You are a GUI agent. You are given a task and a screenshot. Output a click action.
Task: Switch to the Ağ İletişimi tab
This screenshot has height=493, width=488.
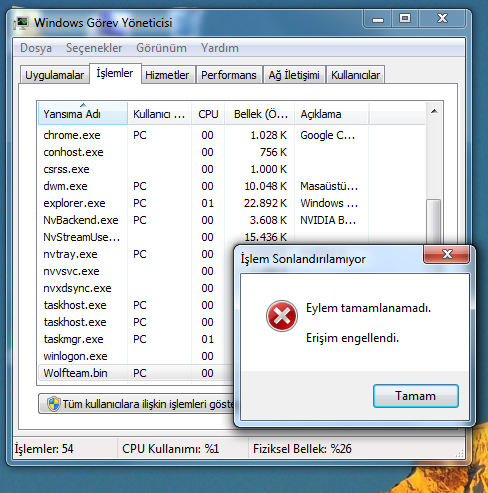tap(294, 75)
